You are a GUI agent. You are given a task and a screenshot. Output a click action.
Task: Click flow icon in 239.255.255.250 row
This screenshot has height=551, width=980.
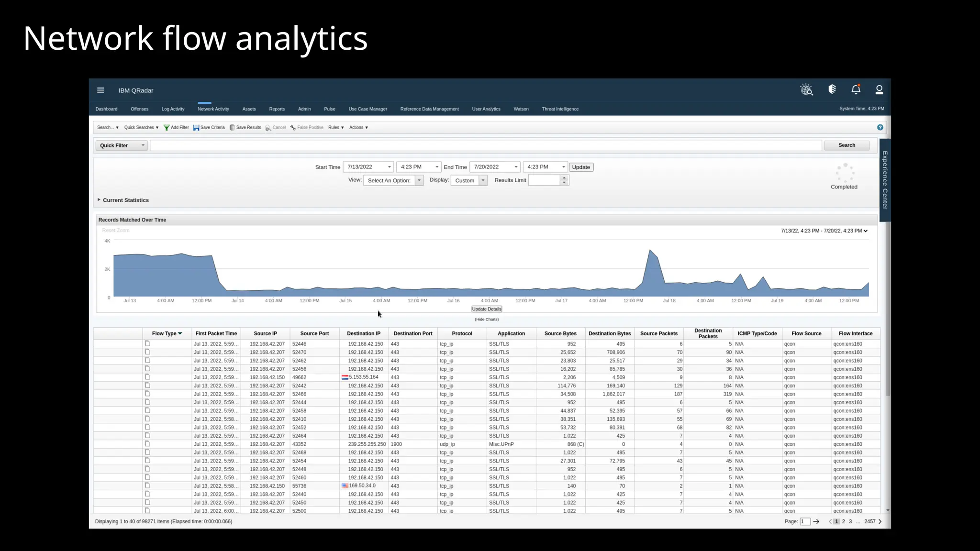[x=147, y=444]
